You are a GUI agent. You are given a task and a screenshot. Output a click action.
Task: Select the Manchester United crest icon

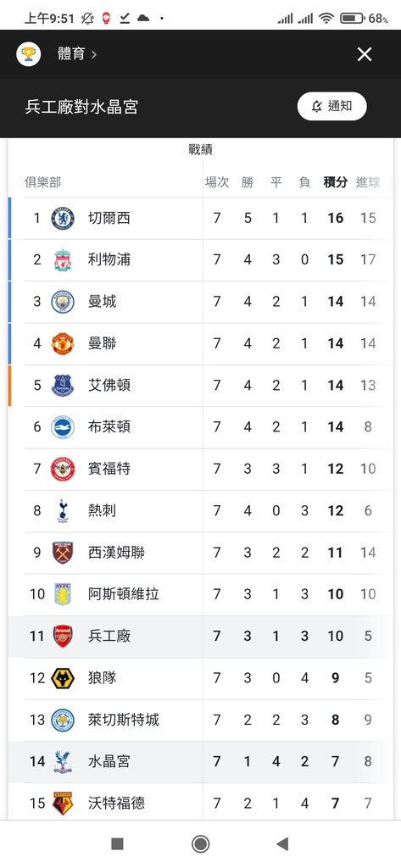point(63,343)
